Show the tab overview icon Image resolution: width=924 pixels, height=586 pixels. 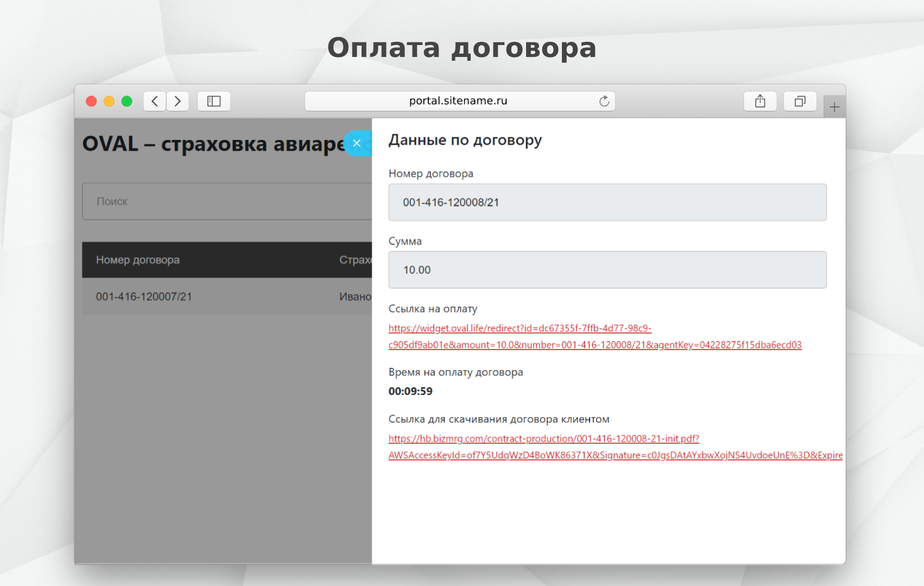[x=800, y=101]
